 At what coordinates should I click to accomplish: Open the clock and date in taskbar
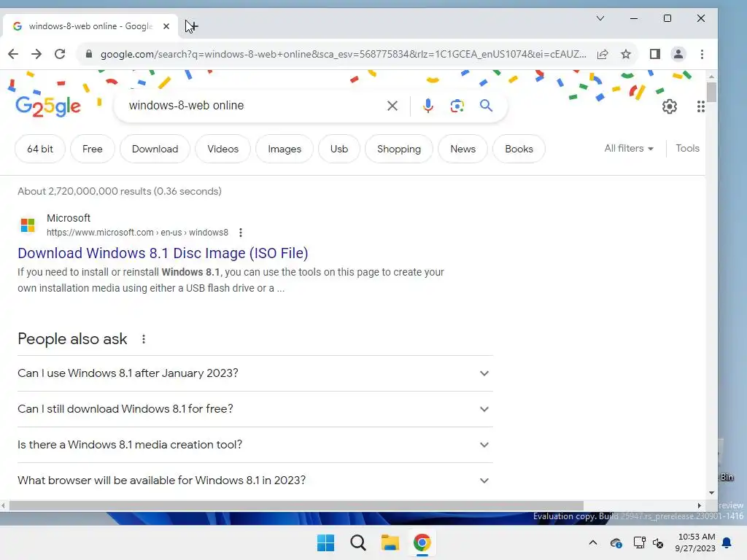point(695,542)
